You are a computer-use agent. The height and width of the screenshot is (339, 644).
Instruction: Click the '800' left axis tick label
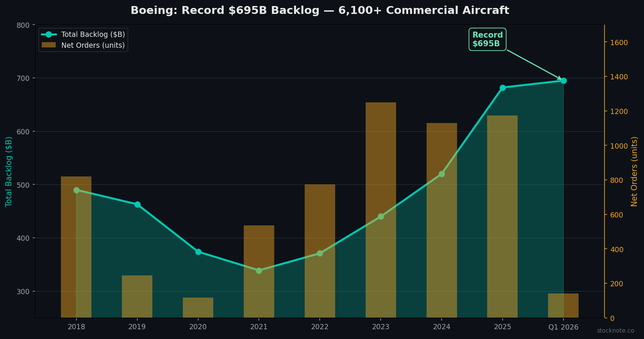(x=23, y=25)
